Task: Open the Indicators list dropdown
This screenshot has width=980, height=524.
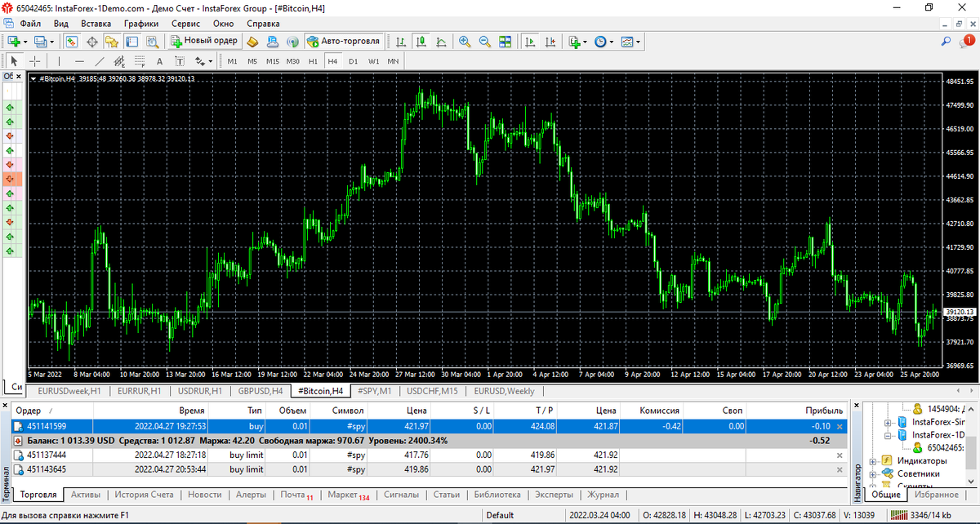Action: pos(575,41)
